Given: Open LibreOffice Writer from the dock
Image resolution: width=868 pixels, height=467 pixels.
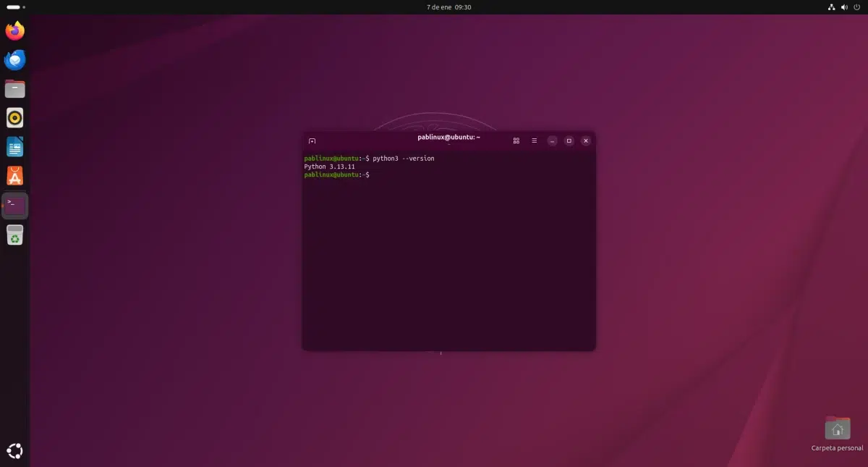Looking at the screenshot, I should [x=14, y=146].
